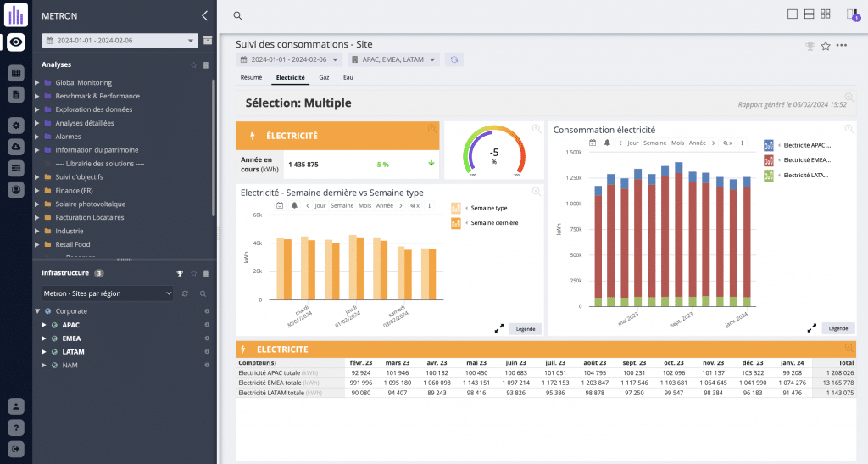Click the archive box icon beside date range

pyautogui.click(x=208, y=41)
